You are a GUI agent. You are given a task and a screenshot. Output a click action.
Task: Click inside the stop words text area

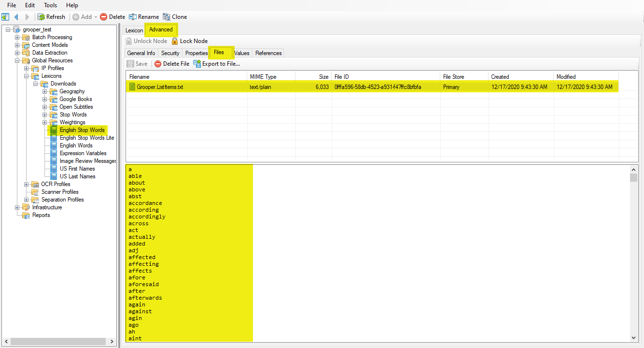pos(378,253)
